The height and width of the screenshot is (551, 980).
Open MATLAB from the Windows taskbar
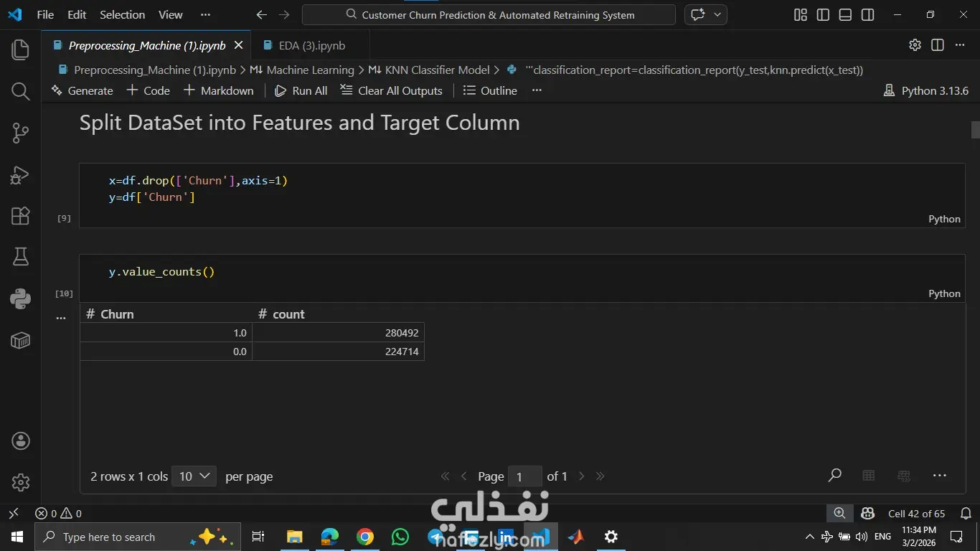point(575,537)
